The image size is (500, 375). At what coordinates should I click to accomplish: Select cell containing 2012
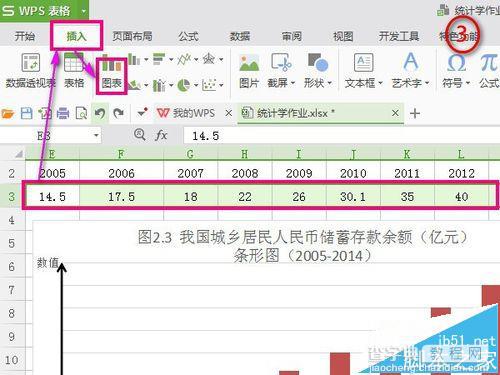click(461, 173)
